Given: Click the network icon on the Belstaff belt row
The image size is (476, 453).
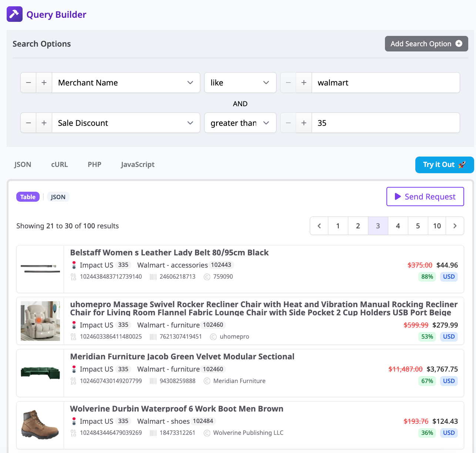Looking at the screenshot, I should click(x=74, y=265).
